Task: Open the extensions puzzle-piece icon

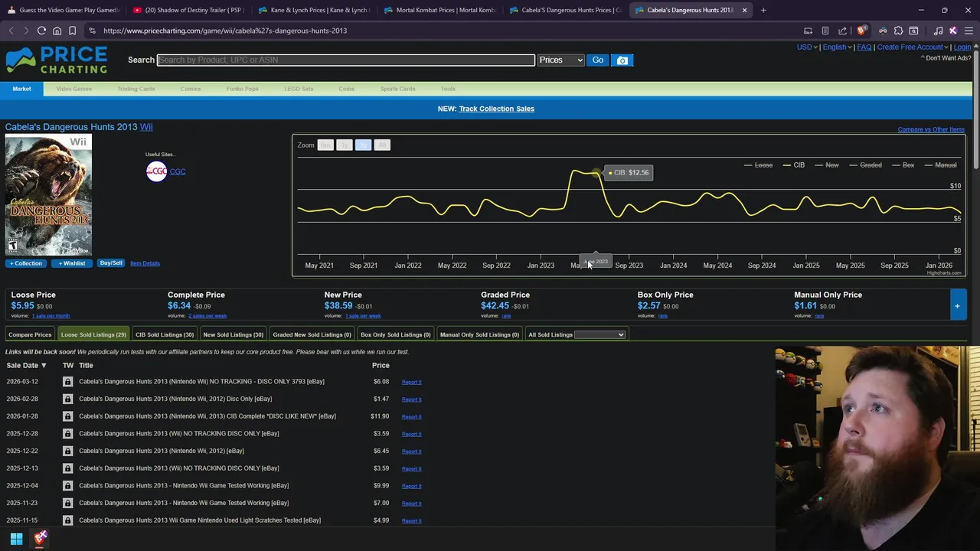Action: [899, 31]
